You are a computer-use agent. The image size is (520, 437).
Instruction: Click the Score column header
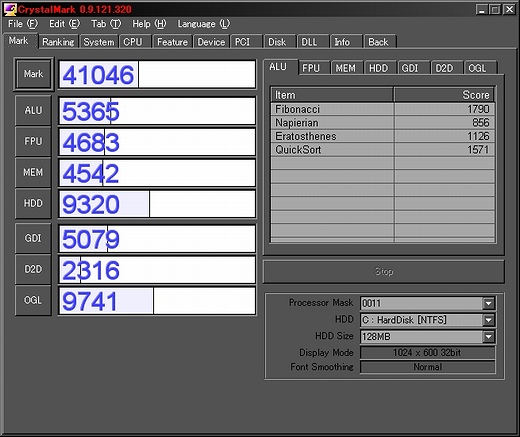pos(444,95)
